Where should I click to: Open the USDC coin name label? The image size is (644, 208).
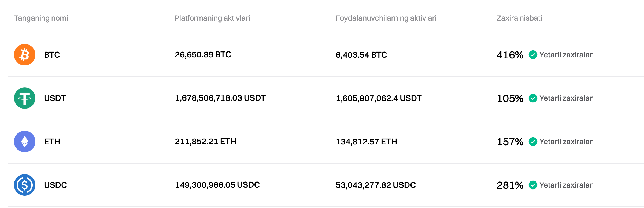click(55, 185)
